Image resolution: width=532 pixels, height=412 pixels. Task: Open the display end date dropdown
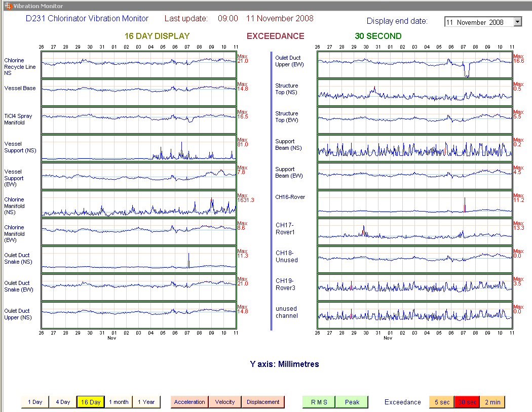(x=517, y=22)
